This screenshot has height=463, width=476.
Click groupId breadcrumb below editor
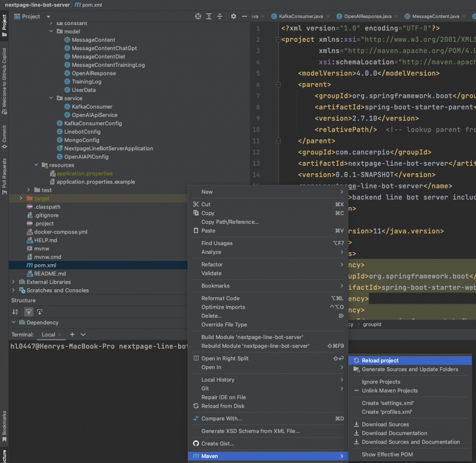[372, 324]
